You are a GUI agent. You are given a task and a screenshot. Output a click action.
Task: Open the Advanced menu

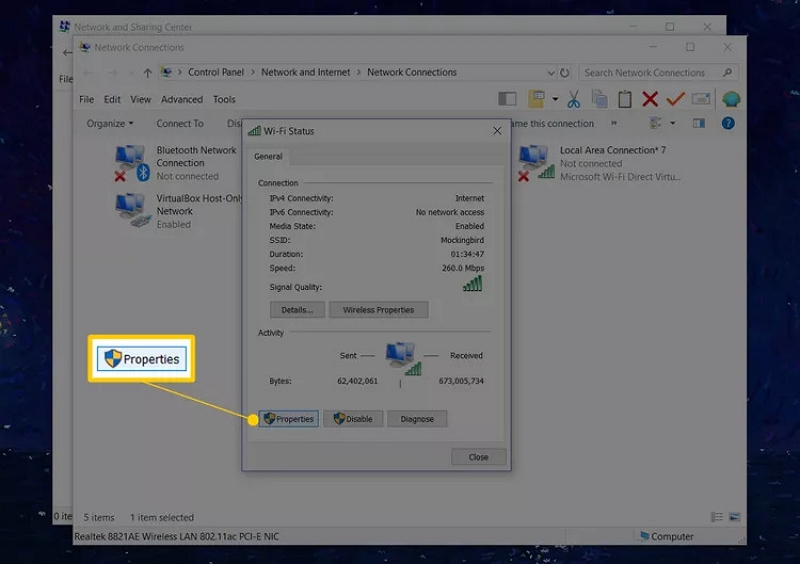click(181, 99)
